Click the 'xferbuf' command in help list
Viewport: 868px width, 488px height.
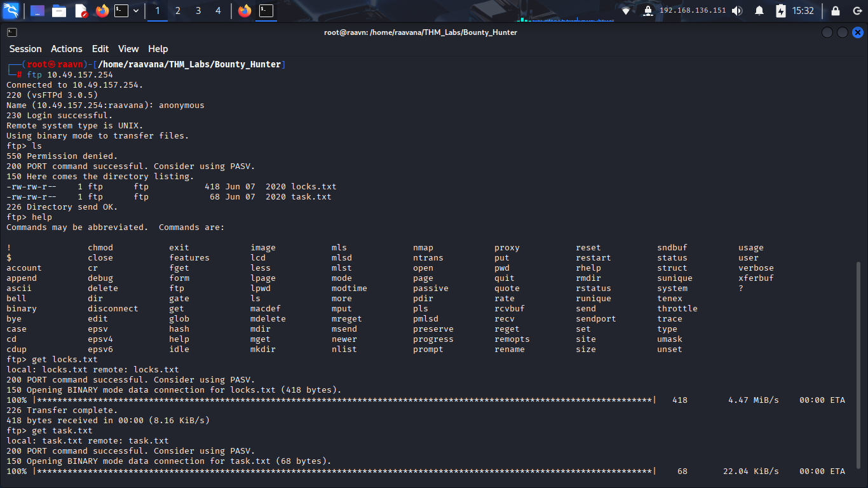coord(756,278)
